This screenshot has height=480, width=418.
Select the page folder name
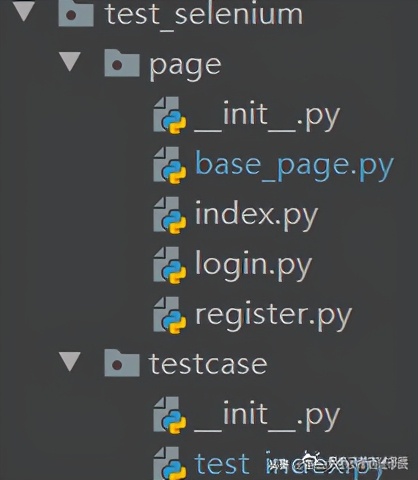coord(185,68)
